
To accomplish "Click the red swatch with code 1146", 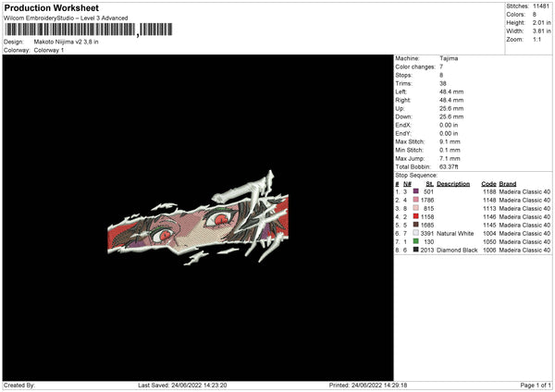I will coord(416,216).
